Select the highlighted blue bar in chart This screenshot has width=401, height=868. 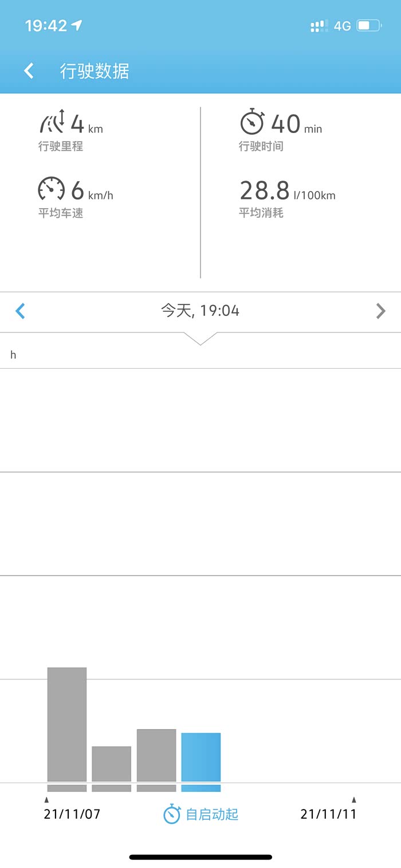(x=201, y=757)
